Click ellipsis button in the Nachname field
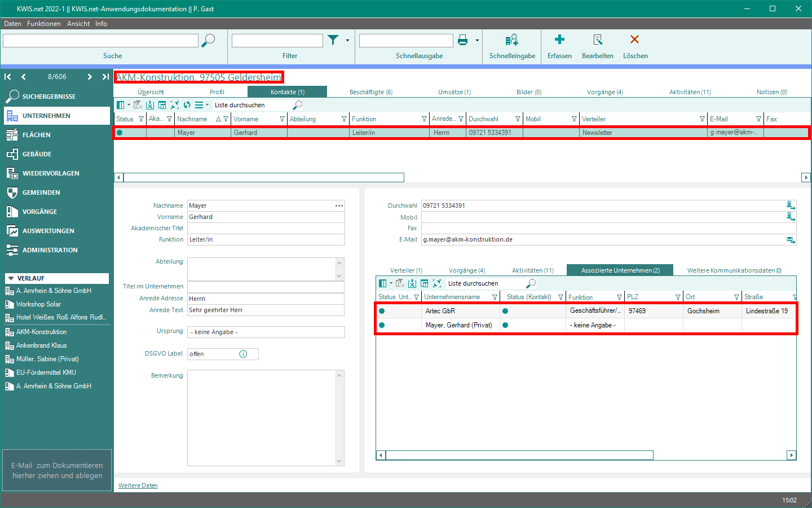The height and width of the screenshot is (508, 812). click(339, 205)
